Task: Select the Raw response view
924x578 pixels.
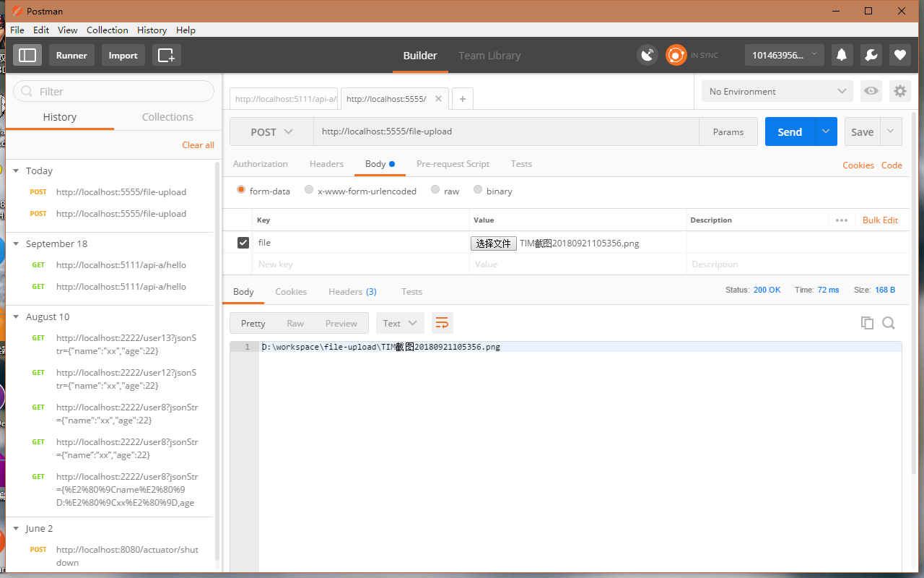Action: click(x=295, y=323)
